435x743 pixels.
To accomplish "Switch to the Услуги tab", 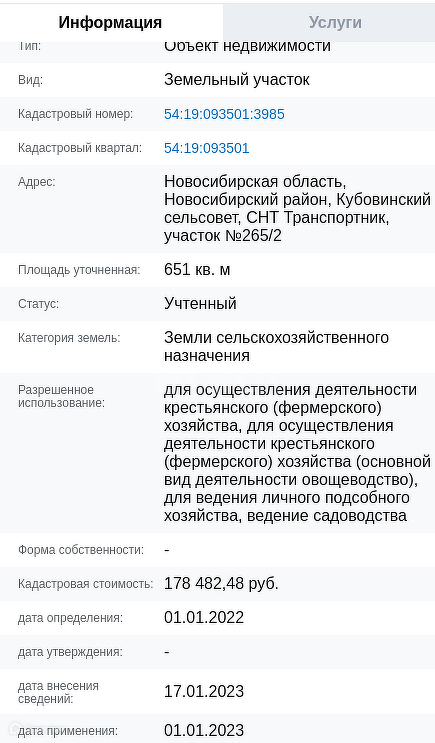I will [335, 22].
